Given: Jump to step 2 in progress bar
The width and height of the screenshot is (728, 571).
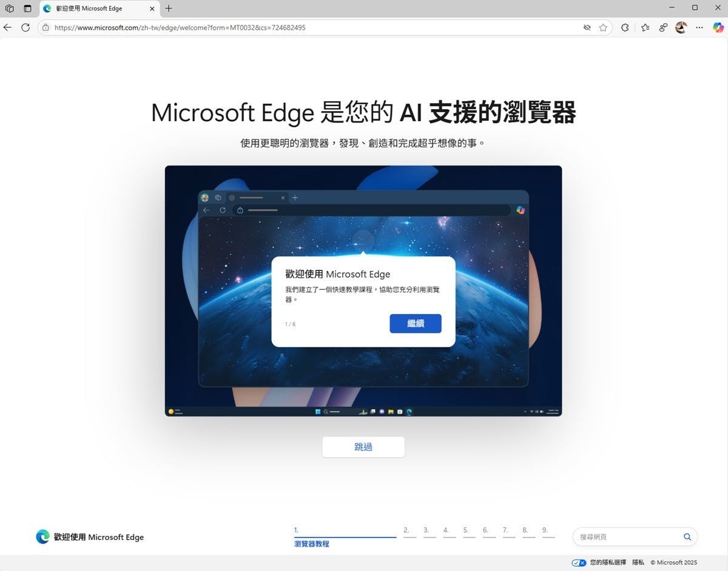Looking at the screenshot, I should click(x=409, y=532).
